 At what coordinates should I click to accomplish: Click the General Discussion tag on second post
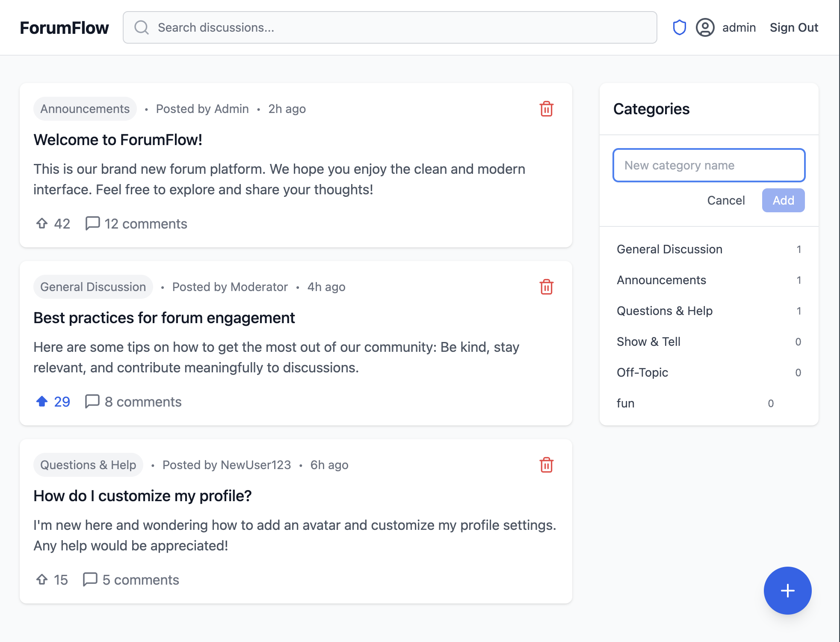[x=93, y=287]
